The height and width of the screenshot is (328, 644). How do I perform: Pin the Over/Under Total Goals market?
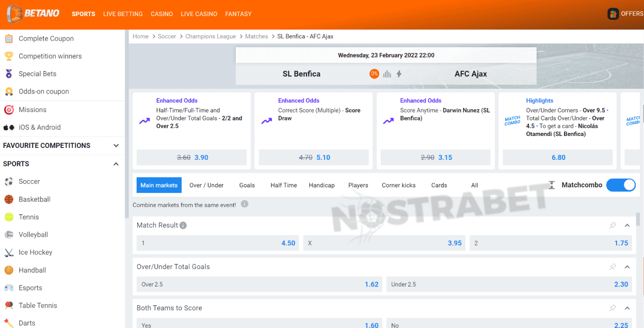click(x=613, y=267)
